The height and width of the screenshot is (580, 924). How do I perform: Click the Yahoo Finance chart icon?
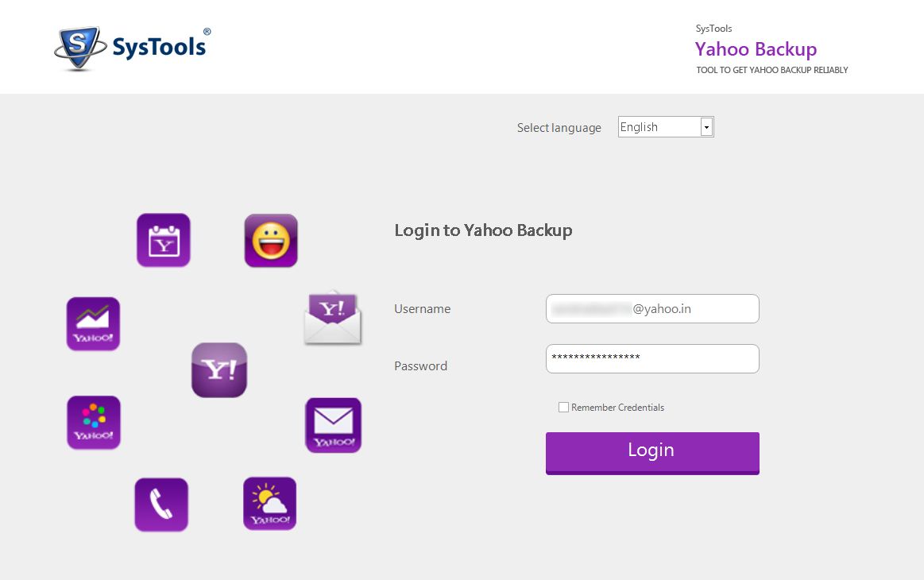coord(92,323)
